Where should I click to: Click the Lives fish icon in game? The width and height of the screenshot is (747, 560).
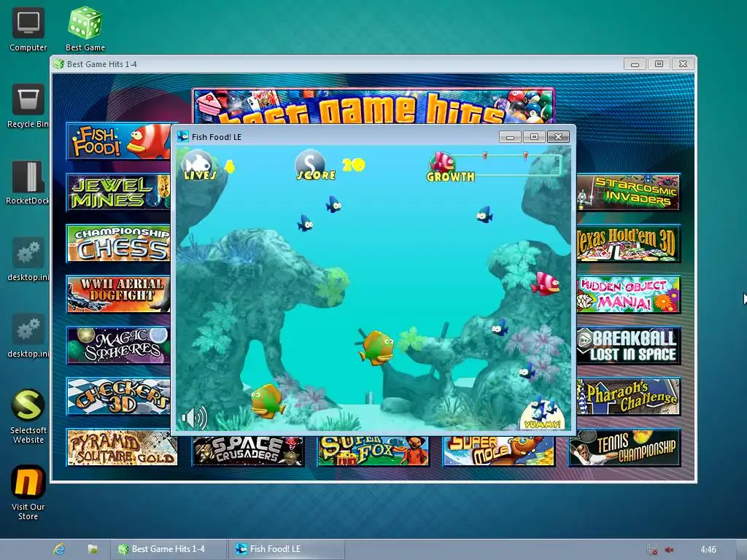[198, 165]
